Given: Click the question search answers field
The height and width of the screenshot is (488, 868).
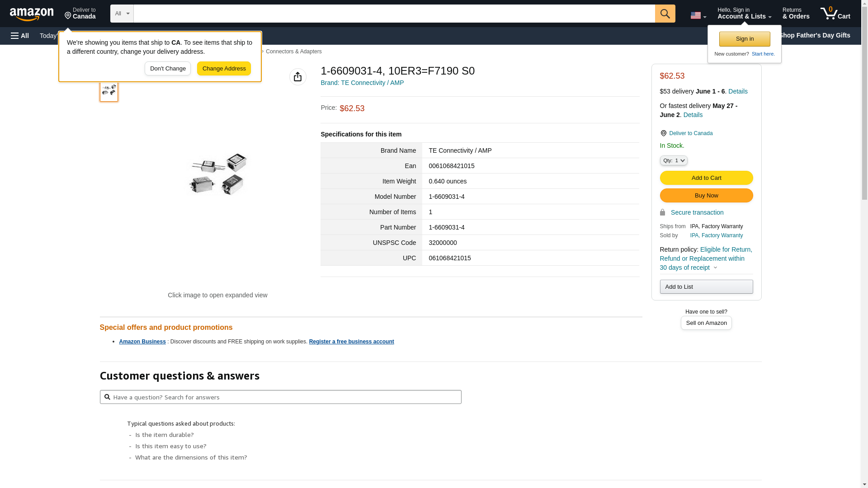Looking at the screenshot, I should [x=280, y=397].
